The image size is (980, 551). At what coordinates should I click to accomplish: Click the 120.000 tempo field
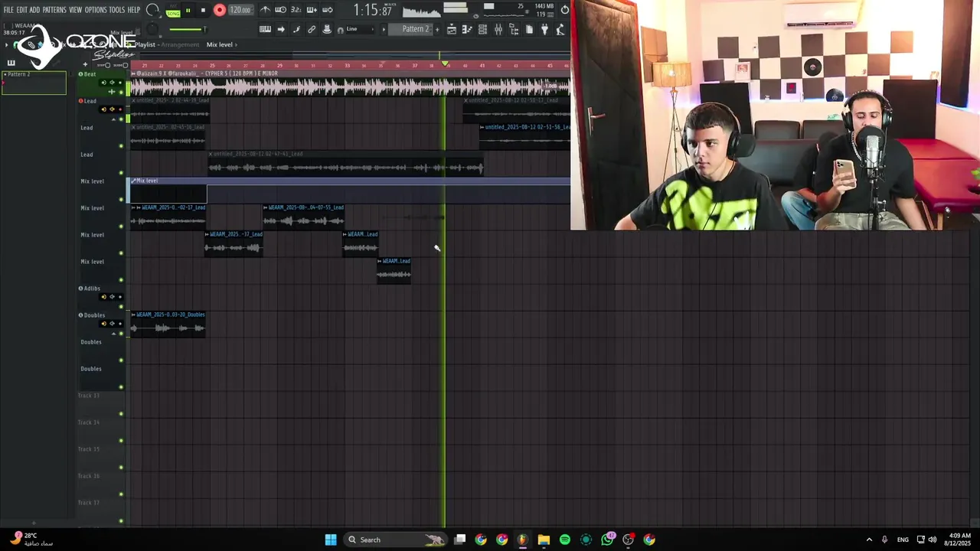point(240,11)
